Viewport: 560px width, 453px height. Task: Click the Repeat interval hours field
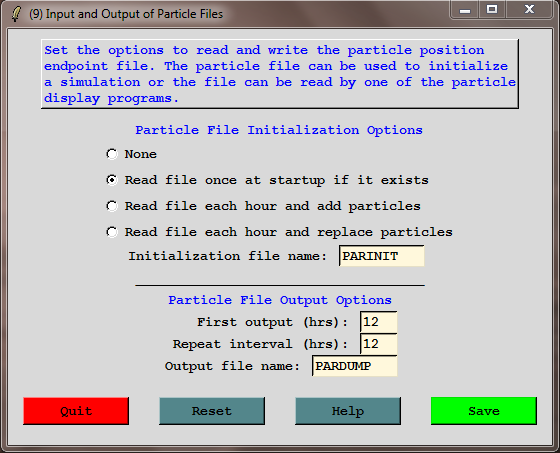[379, 344]
